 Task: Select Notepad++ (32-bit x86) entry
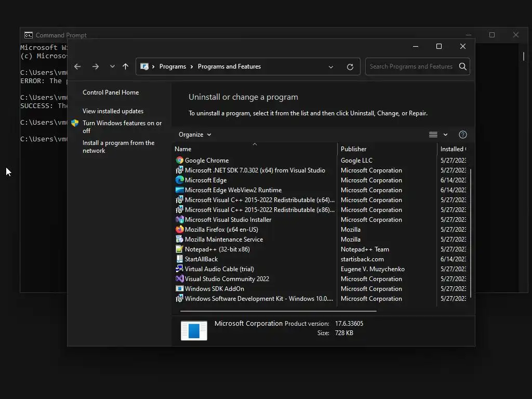[217, 249]
